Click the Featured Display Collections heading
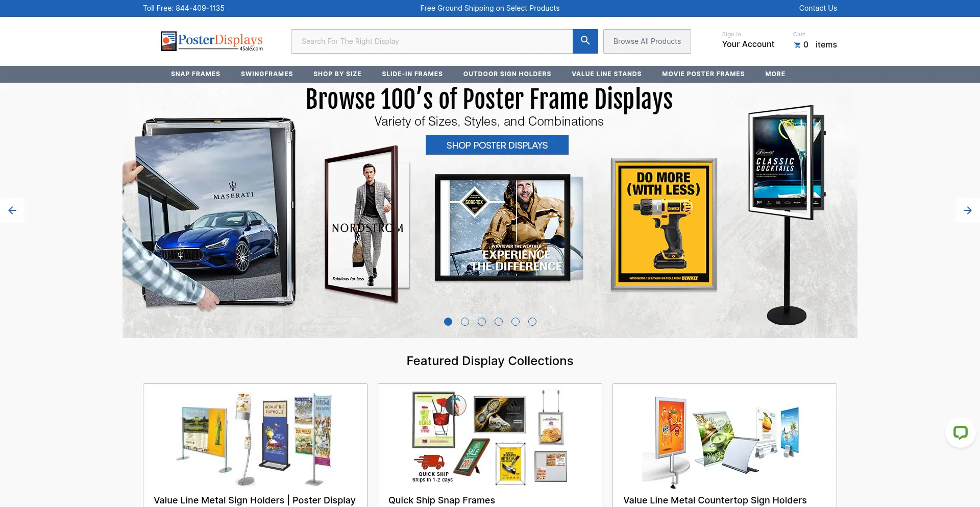Image resolution: width=980 pixels, height=507 pixels. (490, 361)
